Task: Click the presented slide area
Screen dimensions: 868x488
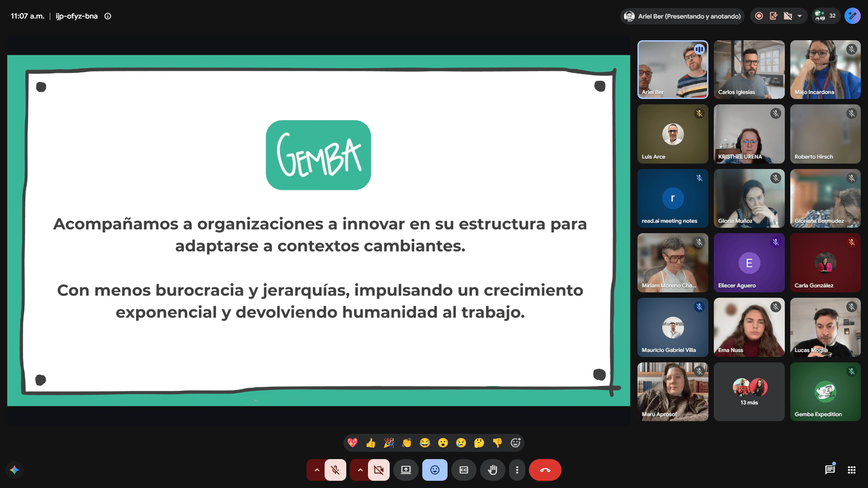Action: 319,230
